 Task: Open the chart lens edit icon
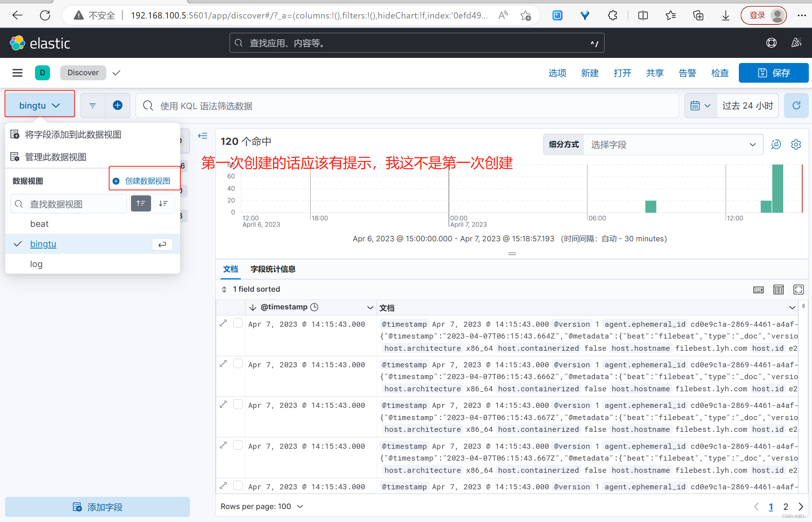(776, 144)
